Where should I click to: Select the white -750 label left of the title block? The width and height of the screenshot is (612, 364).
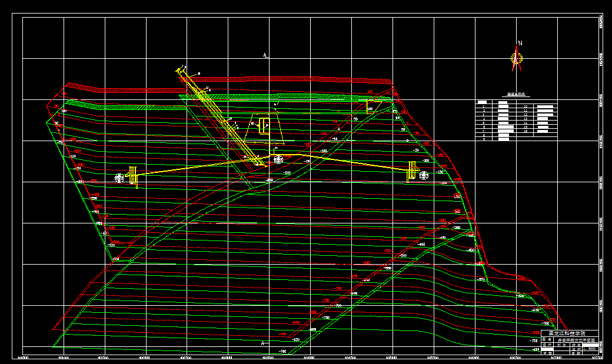(534, 340)
